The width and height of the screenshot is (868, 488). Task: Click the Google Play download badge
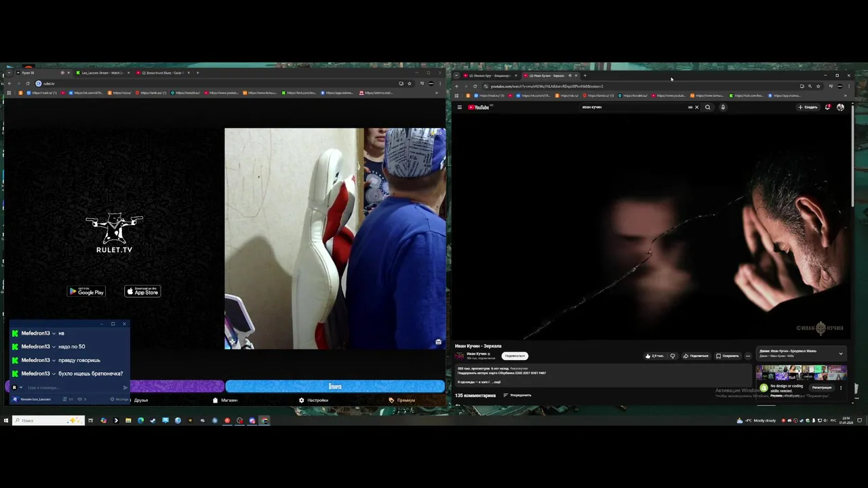click(86, 291)
